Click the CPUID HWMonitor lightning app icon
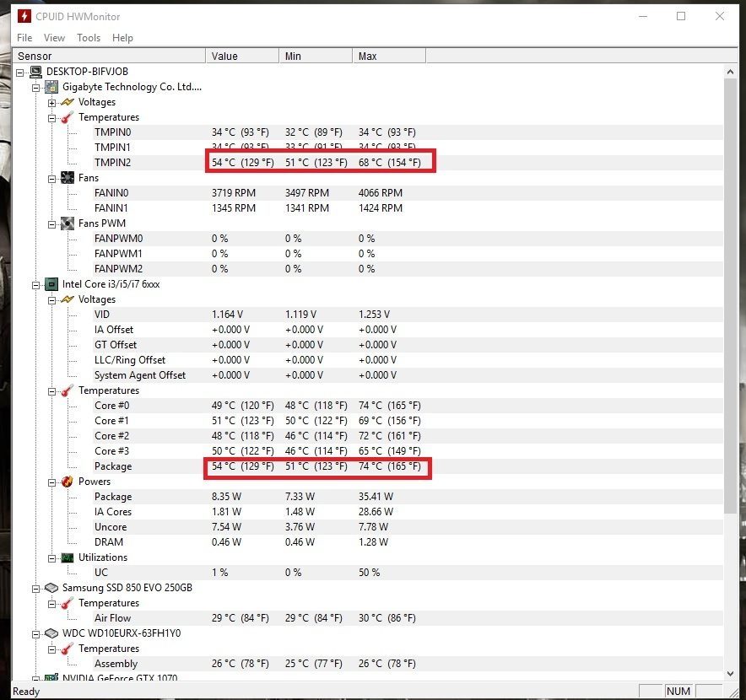Viewport: 746px width, 700px height. tap(24, 16)
